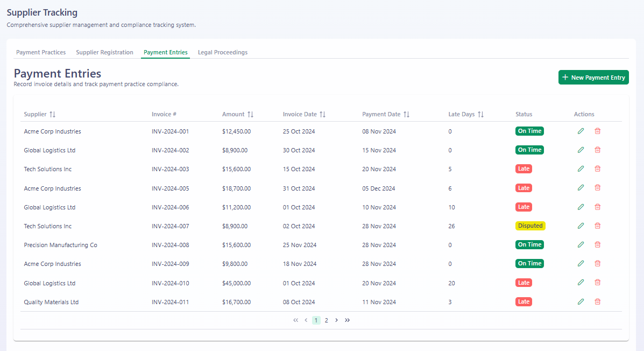
Task: Click the New Payment Entry button
Action: 593,78
